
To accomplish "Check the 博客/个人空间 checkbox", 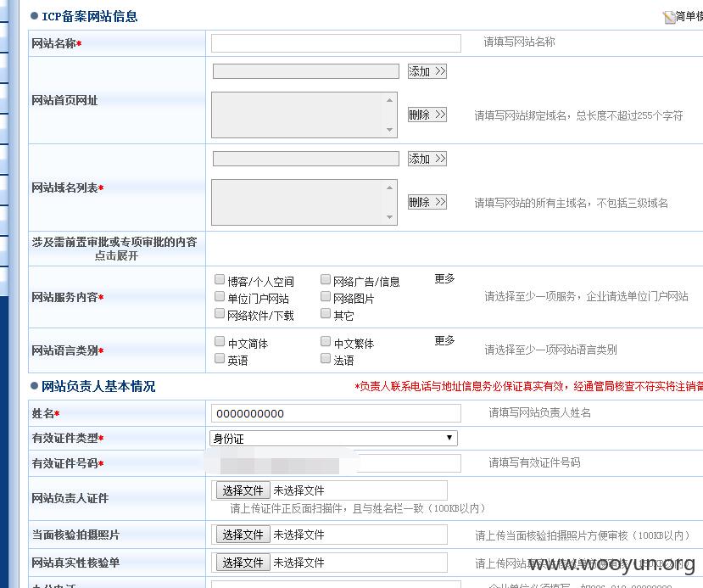I will point(220,279).
